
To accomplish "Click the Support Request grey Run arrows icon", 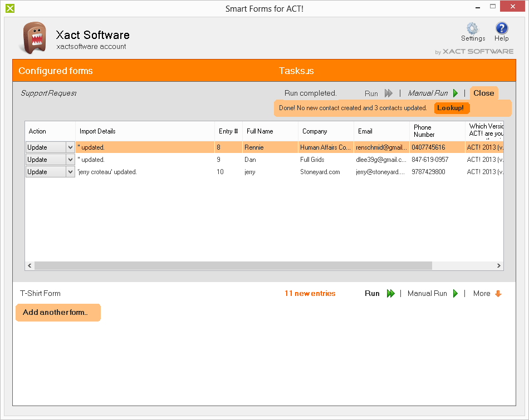I will pyautogui.click(x=389, y=93).
